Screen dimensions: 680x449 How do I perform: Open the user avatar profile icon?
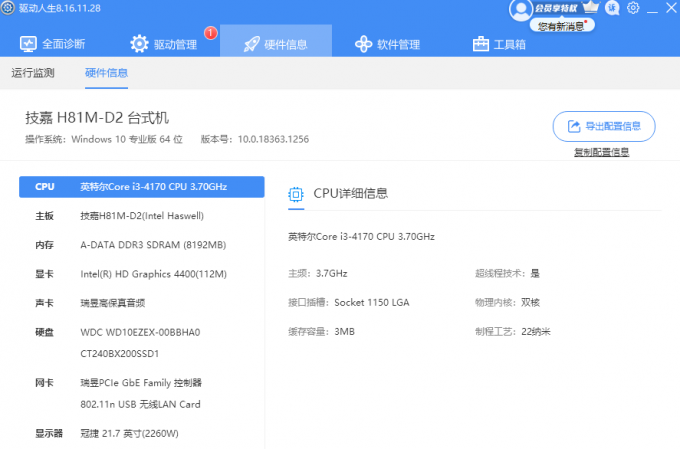point(520,10)
